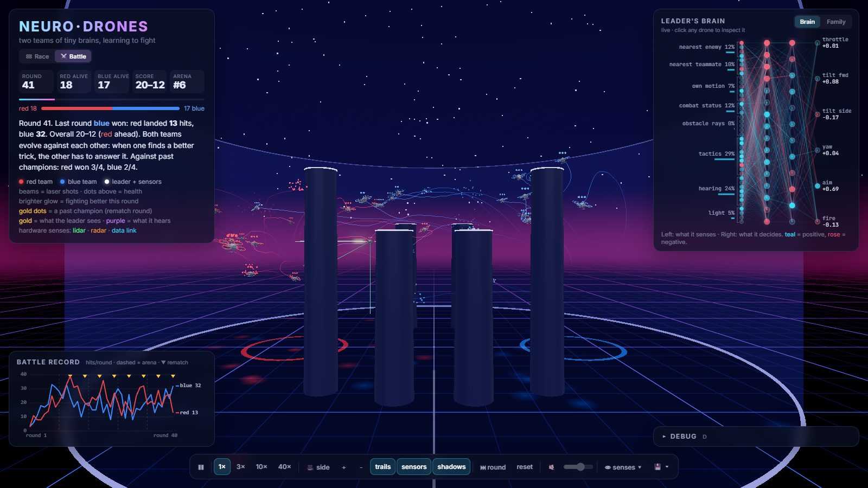This screenshot has height=488, width=868.
Task: Click the 'tactics 29%' input label
Action: pyautogui.click(x=716, y=154)
